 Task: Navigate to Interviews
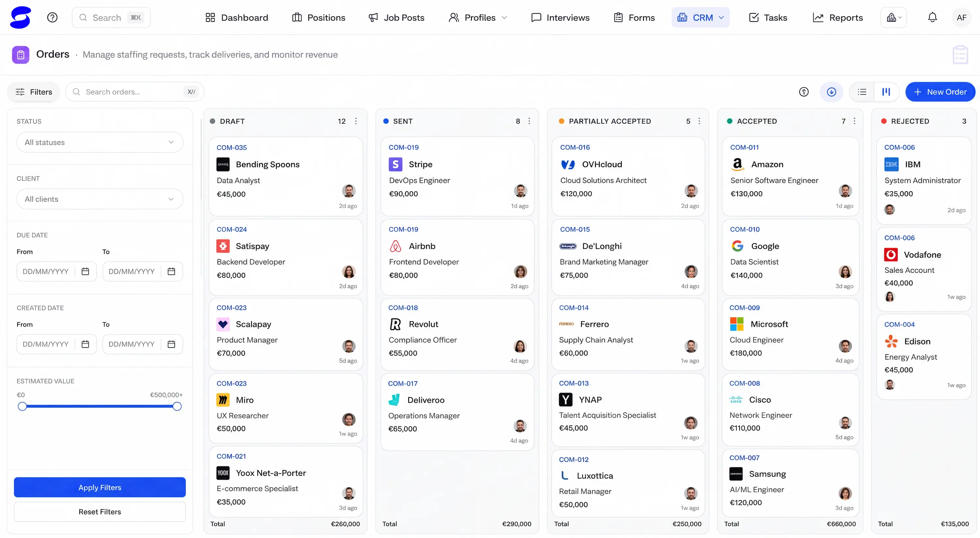[x=560, y=18]
